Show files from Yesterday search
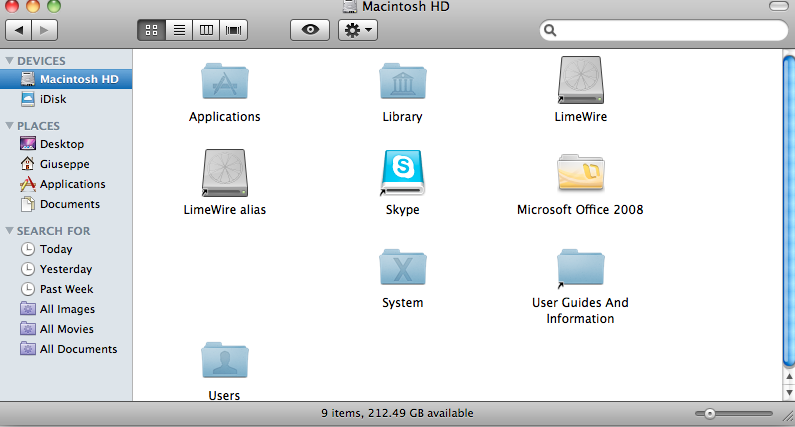Viewport: 795px width, 427px height. (66, 269)
